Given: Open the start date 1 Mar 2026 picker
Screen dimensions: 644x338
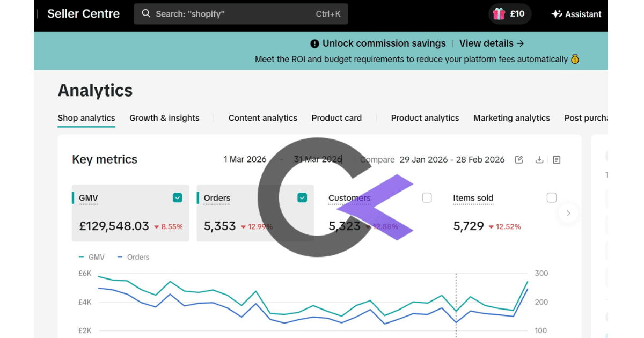Looking at the screenshot, I should coord(245,159).
